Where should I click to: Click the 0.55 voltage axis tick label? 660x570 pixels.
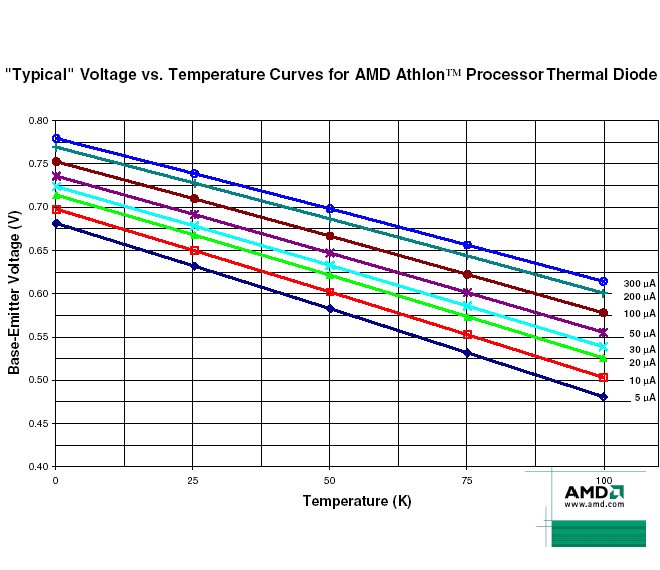pyautogui.click(x=39, y=337)
